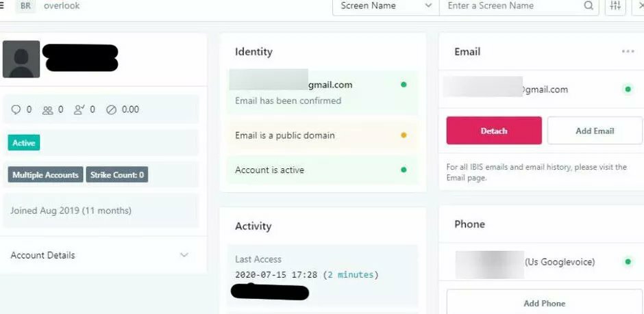
Task: Click the Multiple Accounts tag
Action: [46, 174]
